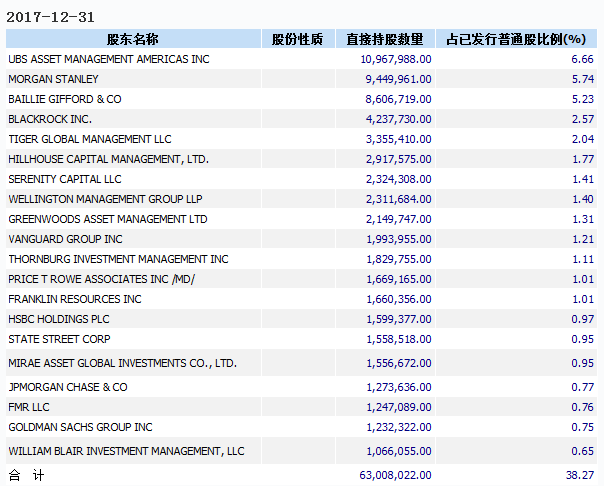This screenshot has width=604, height=486.
Task: Click the 占已发行普通股比例(%) column header
Action: (516, 39)
